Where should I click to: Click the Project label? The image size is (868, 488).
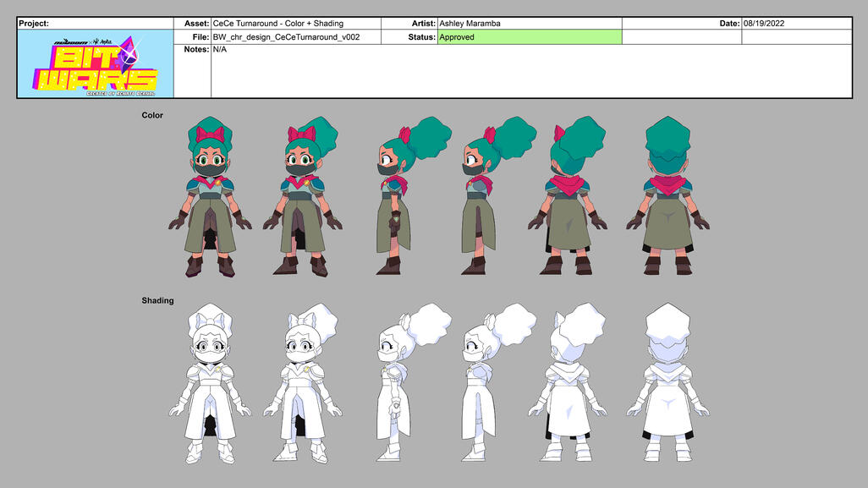pyautogui.click(x=35, y=24)
